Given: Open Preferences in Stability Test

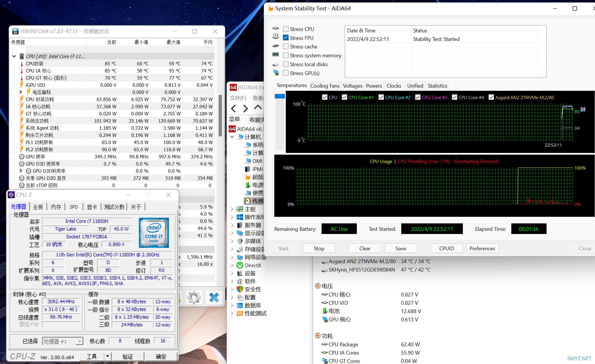Looking at the screenshot, I should 482,248.
